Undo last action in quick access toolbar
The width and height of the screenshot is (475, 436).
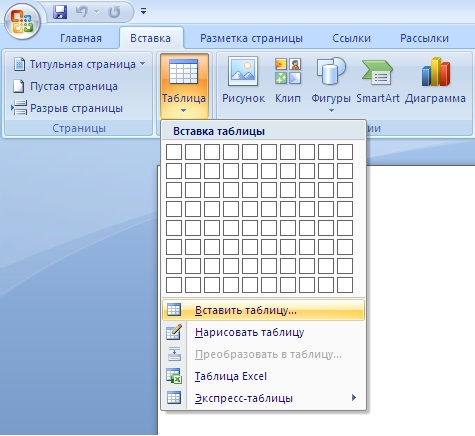point(81,12)
